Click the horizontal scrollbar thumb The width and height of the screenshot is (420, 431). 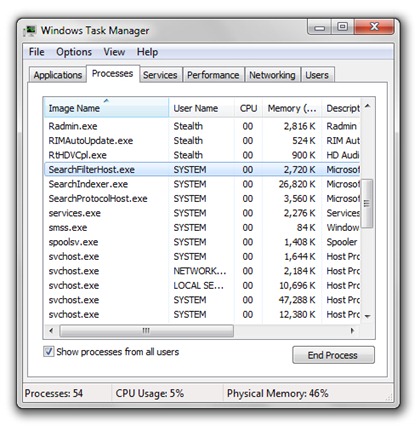(146, 331)
